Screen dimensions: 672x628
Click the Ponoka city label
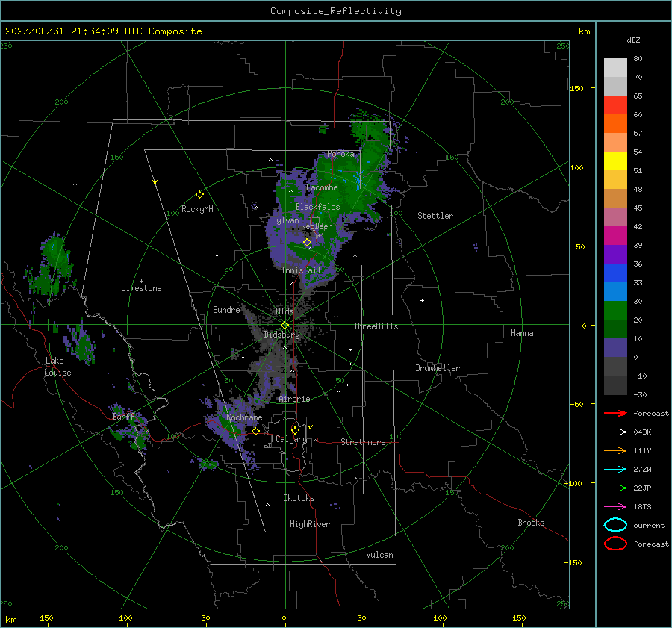(x=340, y=154)
